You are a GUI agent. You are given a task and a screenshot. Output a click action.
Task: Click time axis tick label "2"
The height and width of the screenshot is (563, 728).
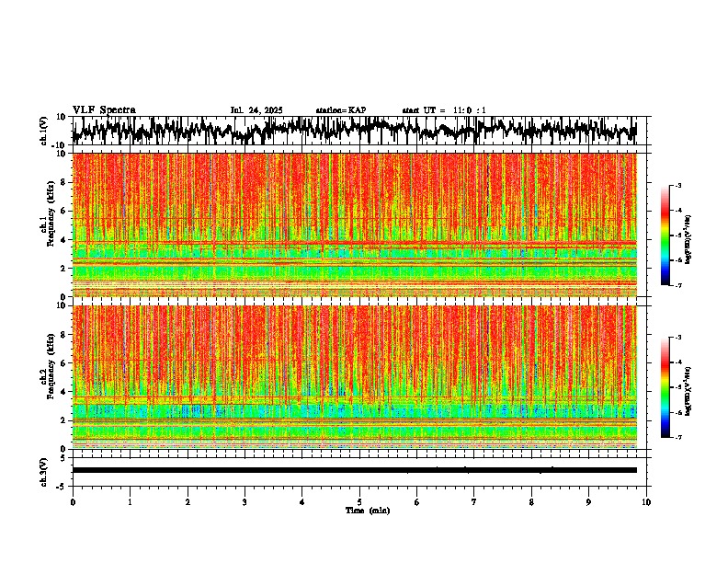coord(188,502)
